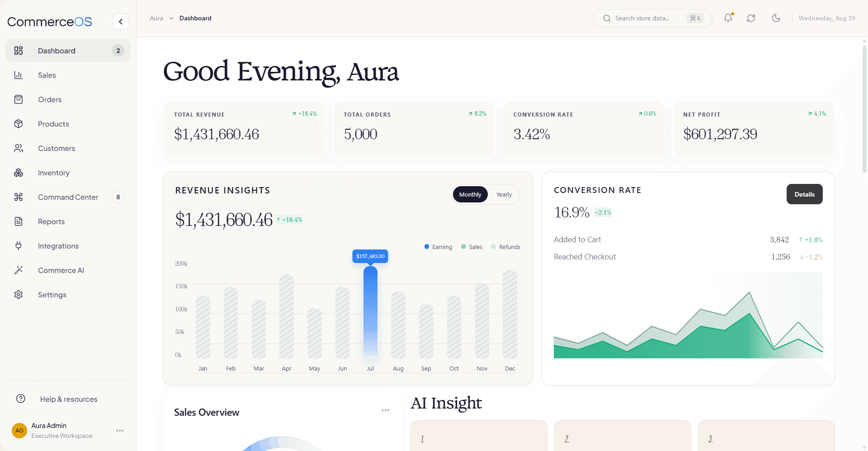Click the Sales bar chart icon

point(19,75)
